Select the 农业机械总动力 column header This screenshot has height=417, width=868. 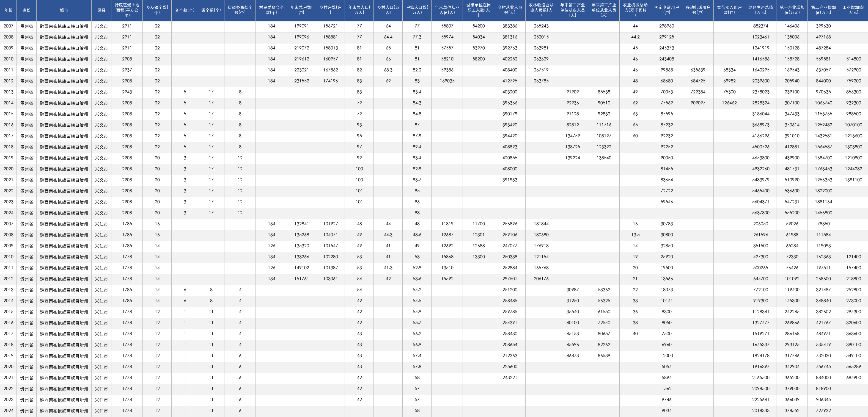[635, 10]
